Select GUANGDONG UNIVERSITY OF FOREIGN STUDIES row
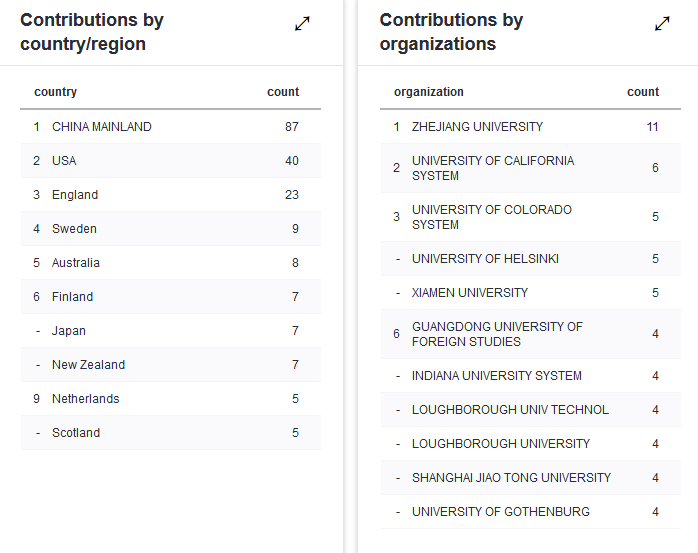 click(531, 334)
